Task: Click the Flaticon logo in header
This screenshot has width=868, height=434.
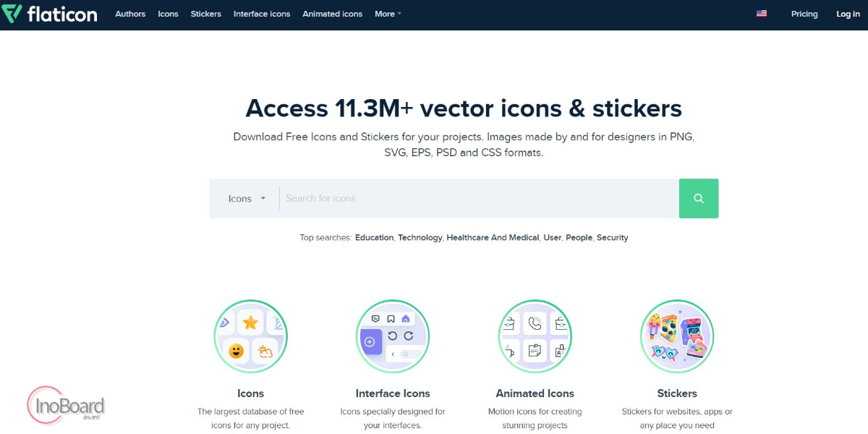Action: pos(49,14)
